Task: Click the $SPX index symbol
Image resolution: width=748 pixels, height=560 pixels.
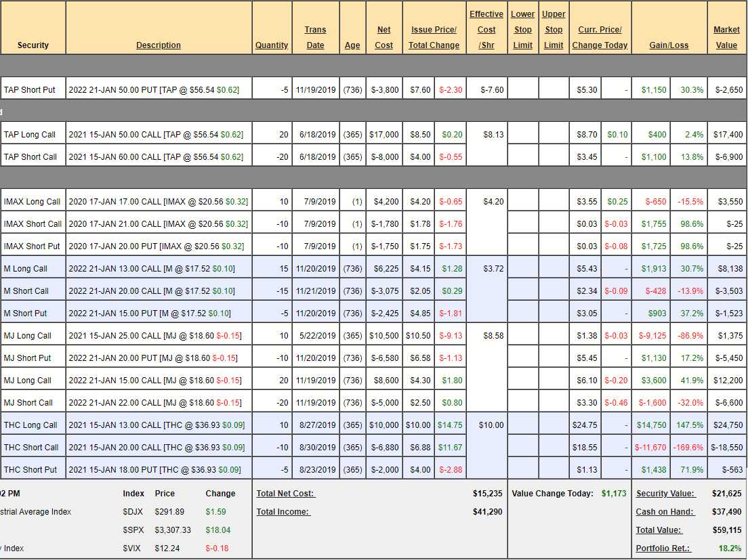Action: (x=133, y=530)
